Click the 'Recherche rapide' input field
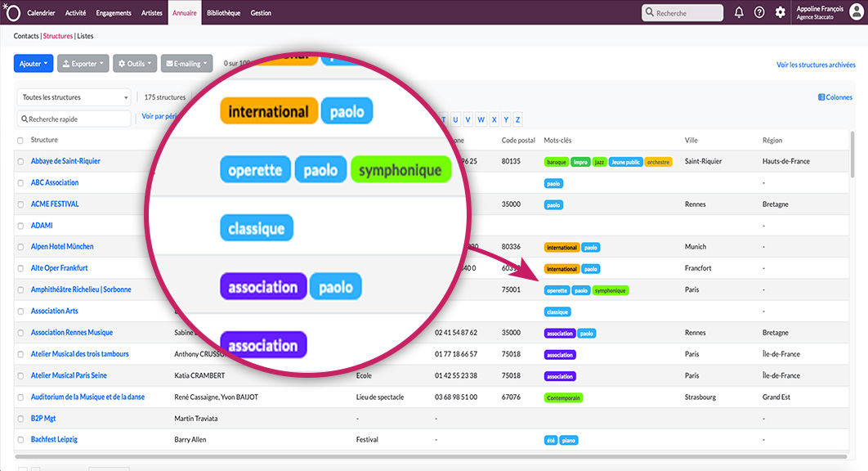This screenshot has width=868, height=471. point(74,119)
